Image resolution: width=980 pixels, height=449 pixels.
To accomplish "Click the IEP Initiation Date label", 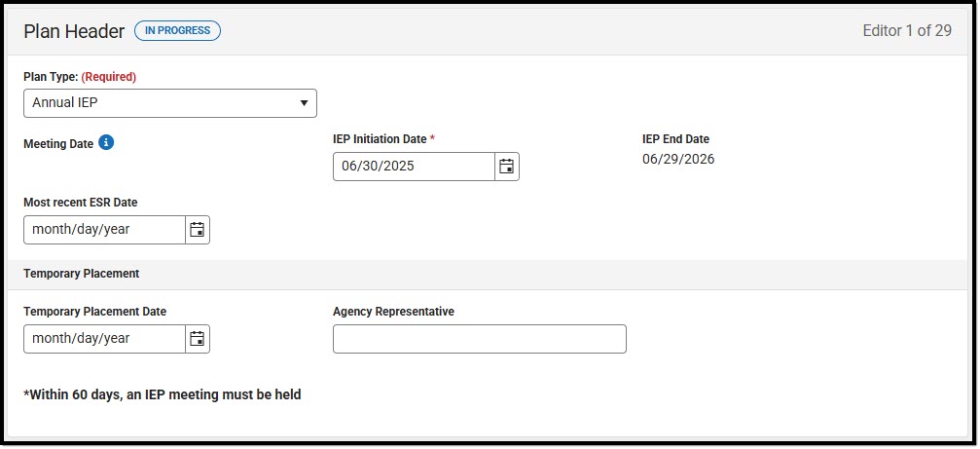I will tap(383, 139).
